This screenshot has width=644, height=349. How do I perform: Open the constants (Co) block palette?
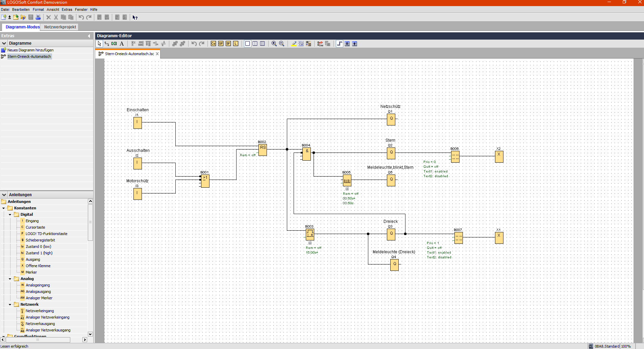point(213,44)
